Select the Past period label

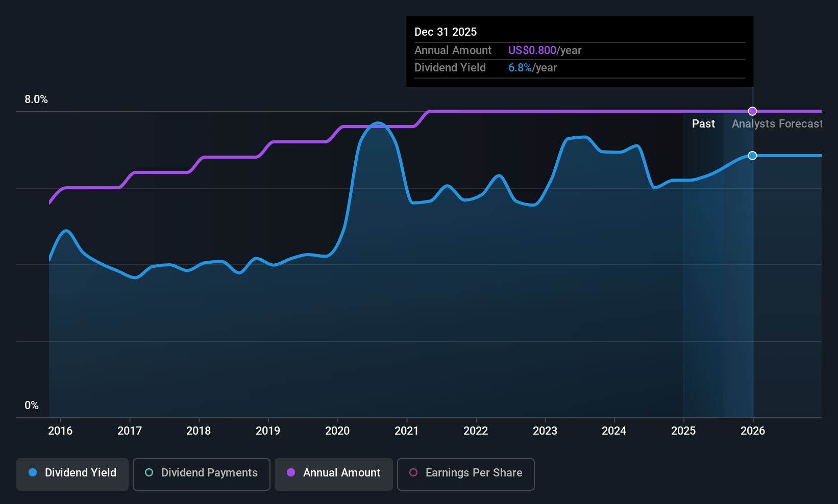tap(703, 124)
